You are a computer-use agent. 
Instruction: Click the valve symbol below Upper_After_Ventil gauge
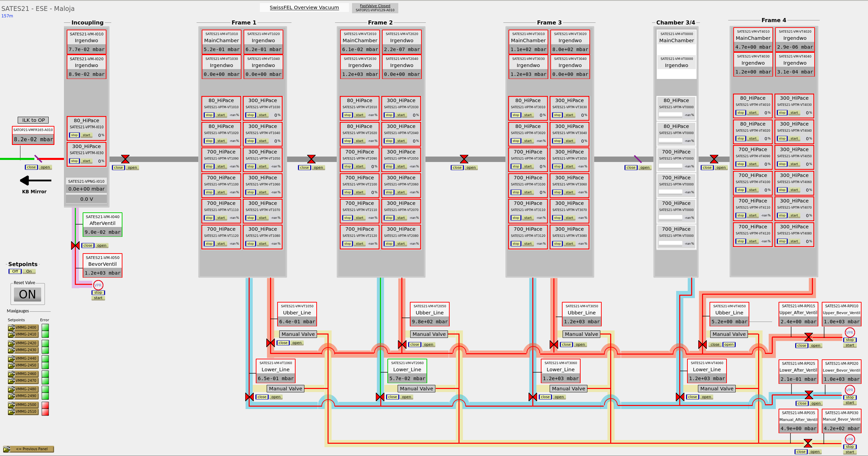[x=808, y=337]
